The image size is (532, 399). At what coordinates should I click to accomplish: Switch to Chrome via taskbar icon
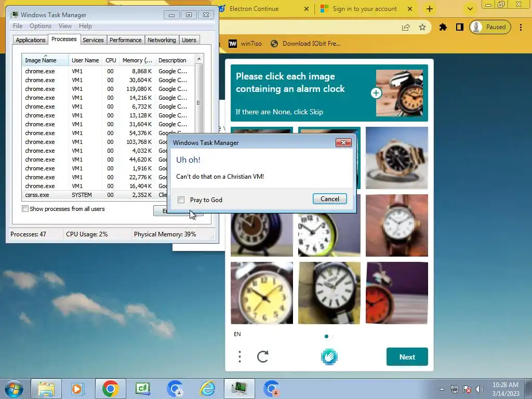(x=110, y=389)
